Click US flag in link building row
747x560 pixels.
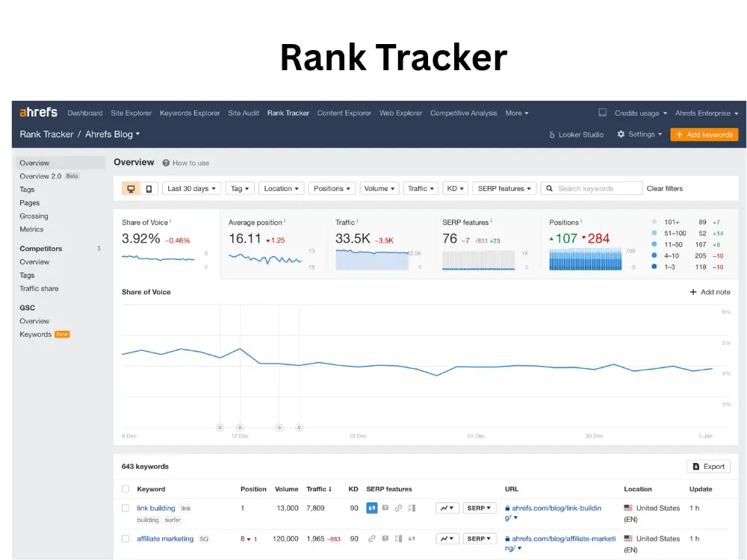click(628, 508)
